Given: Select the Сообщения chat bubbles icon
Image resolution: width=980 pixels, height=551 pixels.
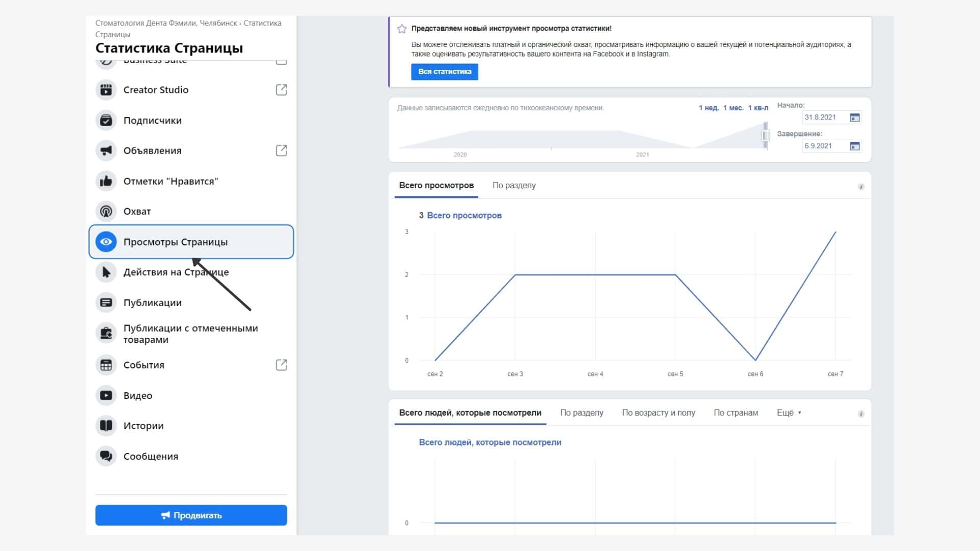Looking at the screenshot, I should (106, 456).
